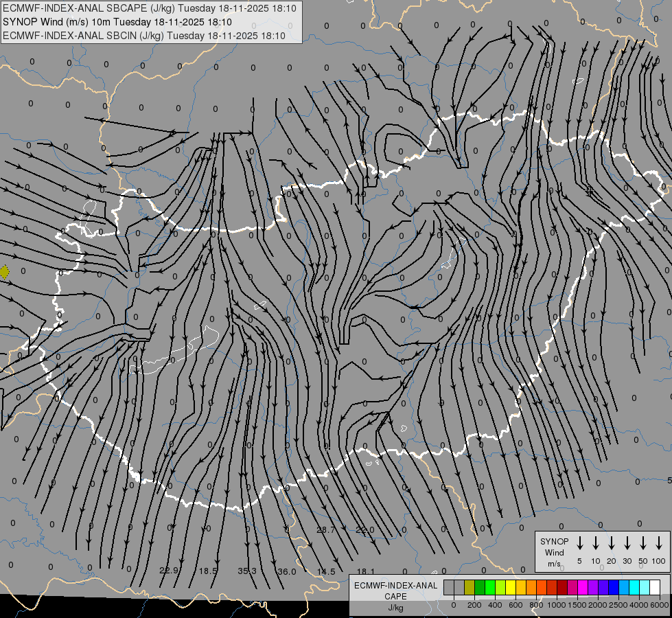
Task: Click the 6000 label on CAPE scale
Action: point(660,605)
